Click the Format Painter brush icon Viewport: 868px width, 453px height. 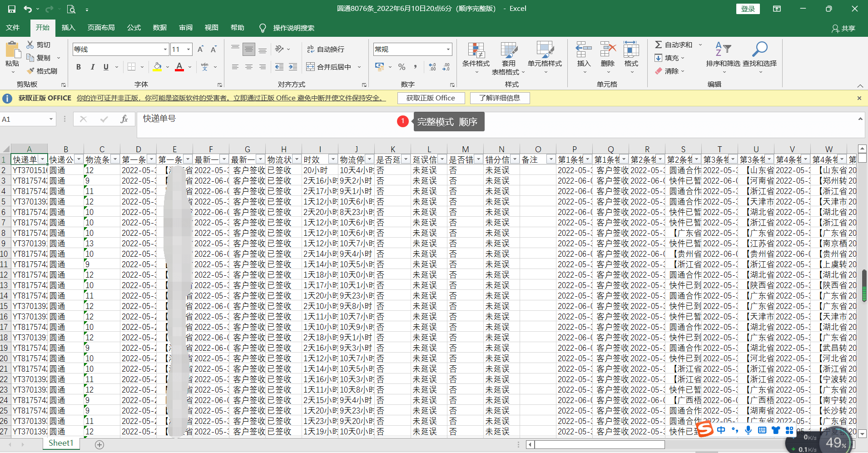point(31,71)
